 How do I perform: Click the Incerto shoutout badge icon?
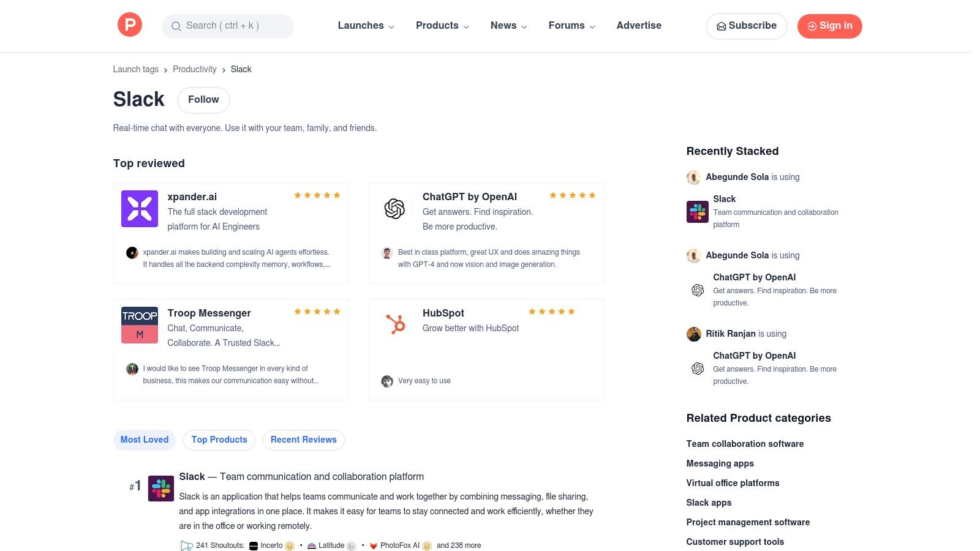coord(254,545)
